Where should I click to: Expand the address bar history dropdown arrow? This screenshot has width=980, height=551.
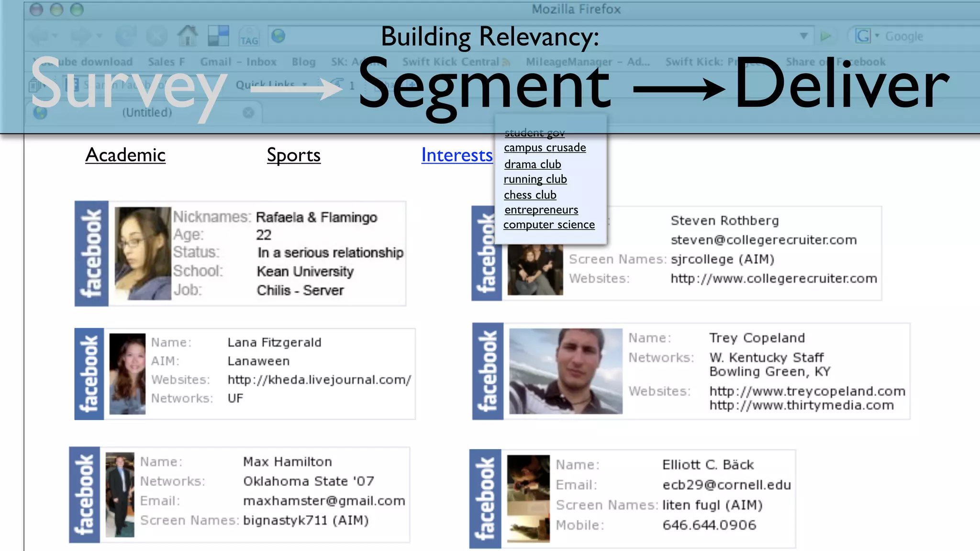[804, 36]
